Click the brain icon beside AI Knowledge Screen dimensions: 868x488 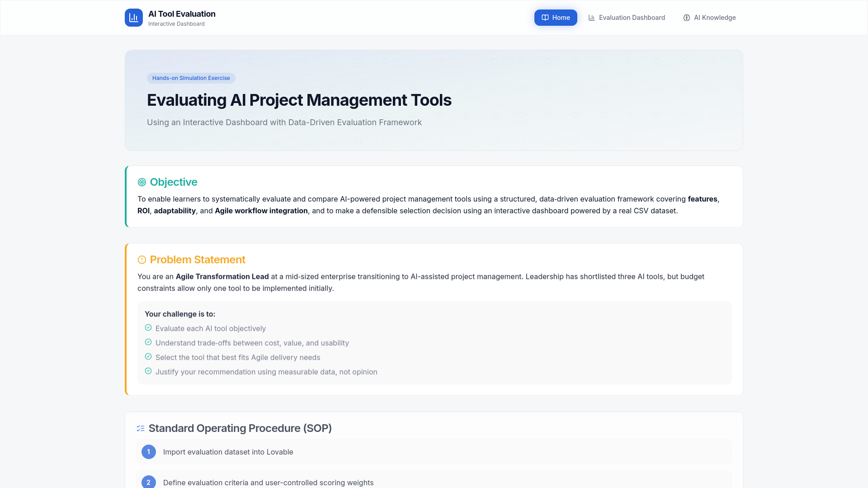pos(687,18)
